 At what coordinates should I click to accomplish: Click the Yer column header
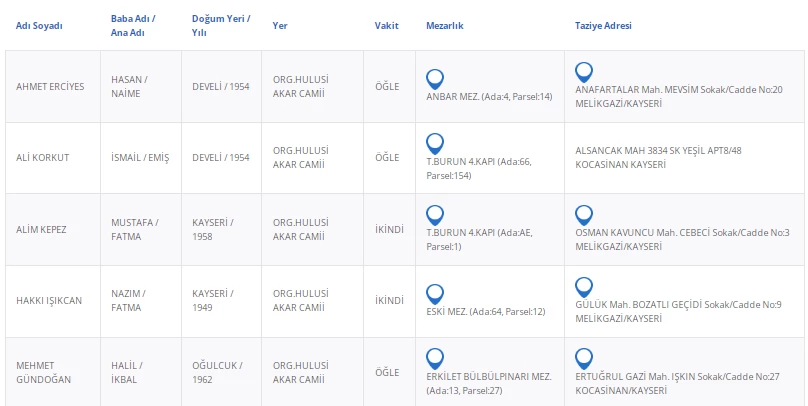point(280,26)
